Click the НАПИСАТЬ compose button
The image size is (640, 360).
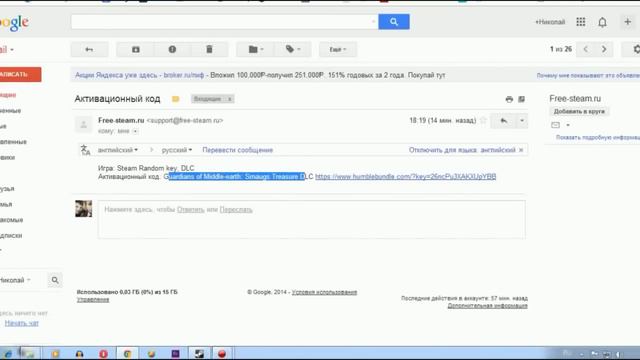pos(19,74)
